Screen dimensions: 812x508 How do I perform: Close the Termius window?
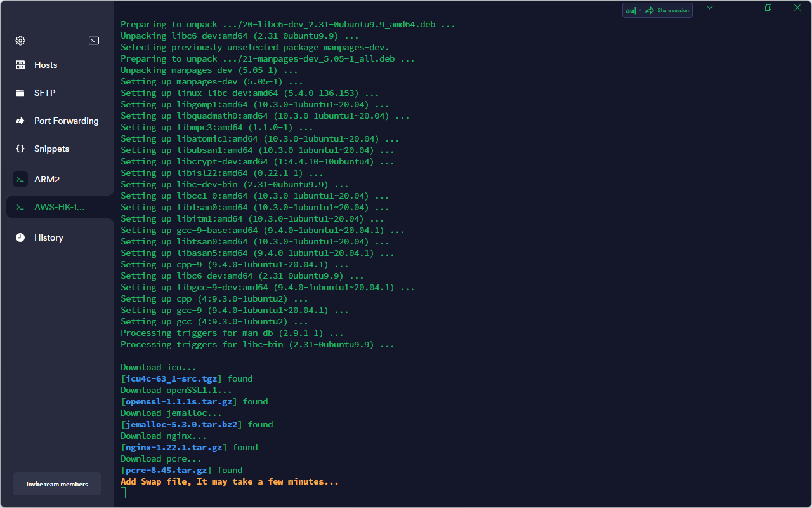[797, 8]
